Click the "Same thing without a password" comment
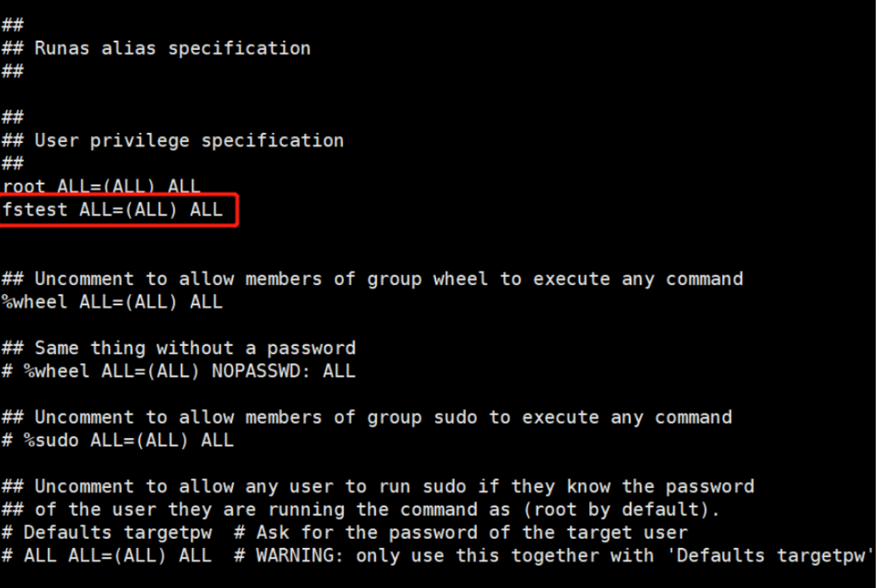The image size is (876, 588). click(x=195, y=348)
